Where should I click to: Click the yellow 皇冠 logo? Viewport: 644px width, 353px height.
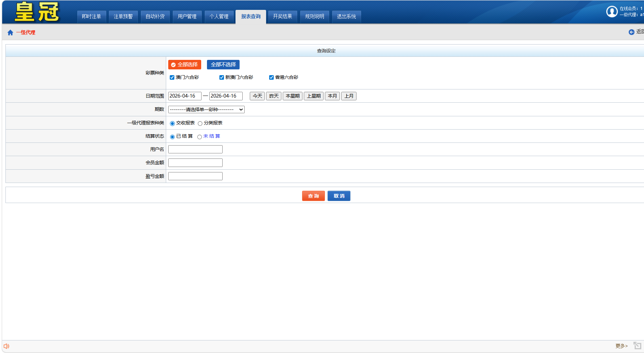tap(37, 12)
